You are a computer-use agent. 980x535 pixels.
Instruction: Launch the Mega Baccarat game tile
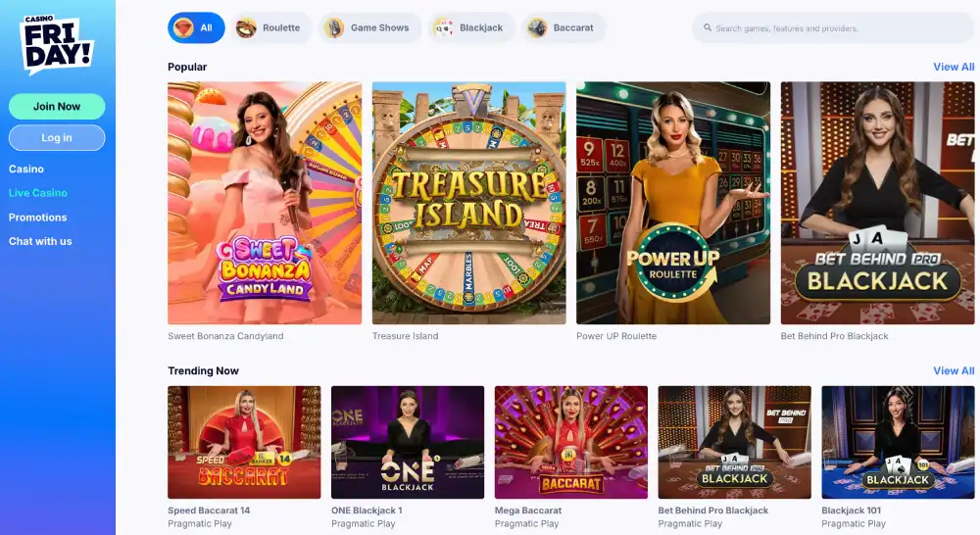571,442
